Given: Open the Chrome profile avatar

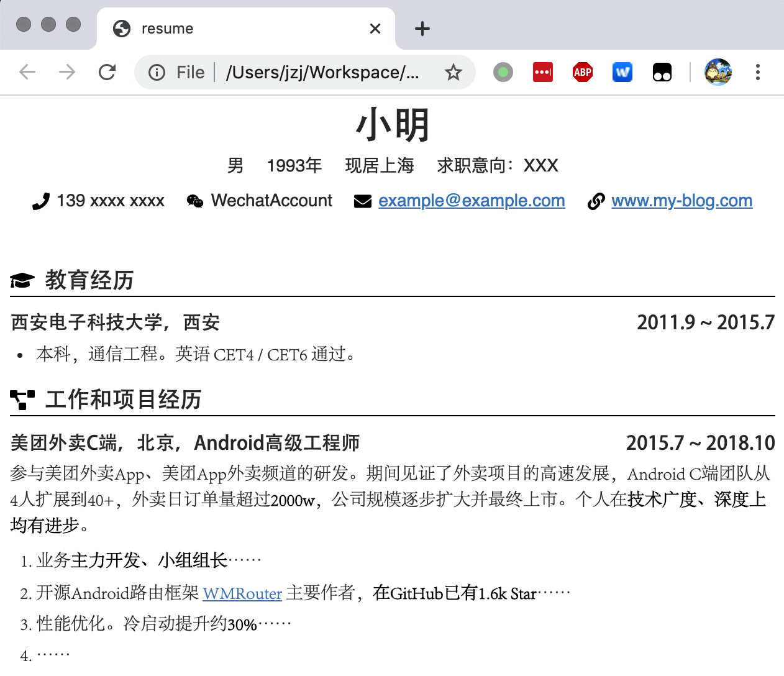Looking at the screenshot, I should click(718, 72).
